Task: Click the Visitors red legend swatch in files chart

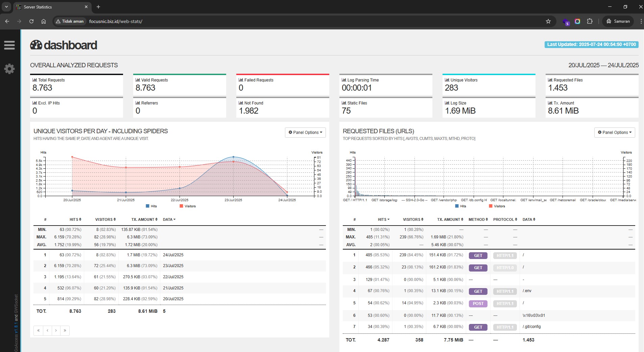Action: (491, 206)
